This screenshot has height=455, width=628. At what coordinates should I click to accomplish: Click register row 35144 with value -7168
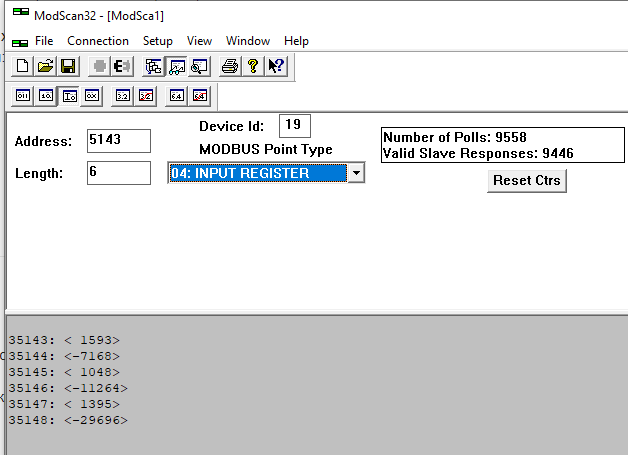[x=64, y=356]
